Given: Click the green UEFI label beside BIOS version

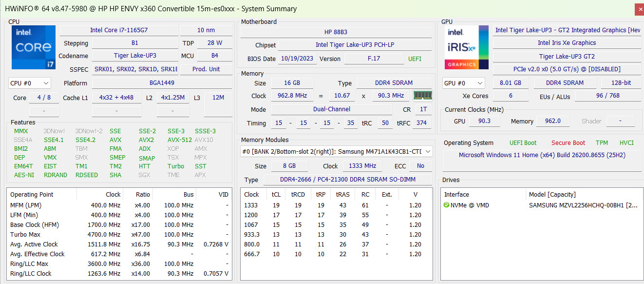Looking at the screenshot, I should [x=415, y=59].
